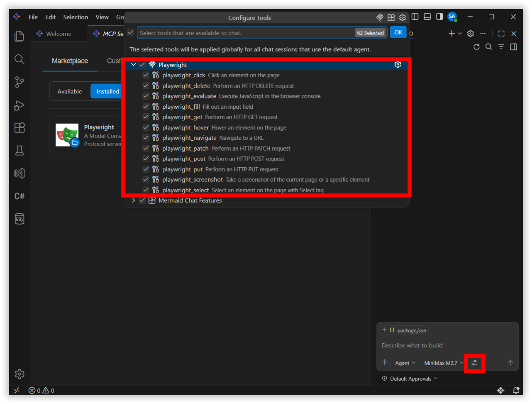This screenshot has width=532, height=404.
Task: Click the Configure Tools sliders icon in chat
Action: 474,363
